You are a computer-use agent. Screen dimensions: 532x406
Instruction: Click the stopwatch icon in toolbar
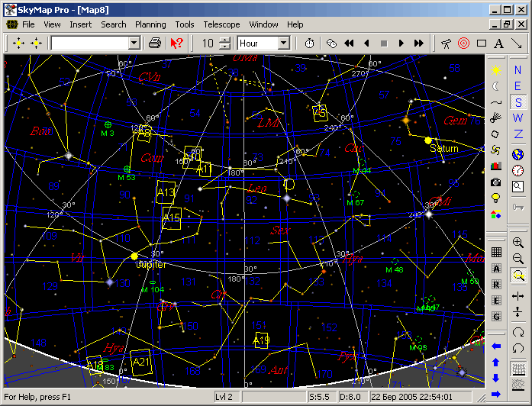coord(309,43)
